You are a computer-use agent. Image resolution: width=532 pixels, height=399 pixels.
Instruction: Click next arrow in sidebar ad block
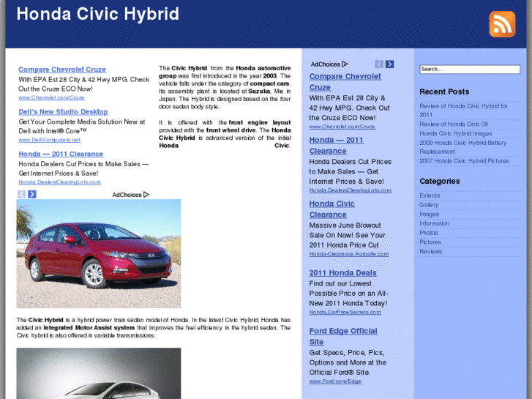389,64
